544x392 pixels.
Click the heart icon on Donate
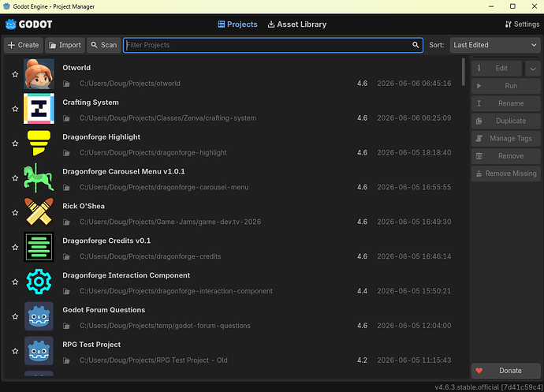479,371
